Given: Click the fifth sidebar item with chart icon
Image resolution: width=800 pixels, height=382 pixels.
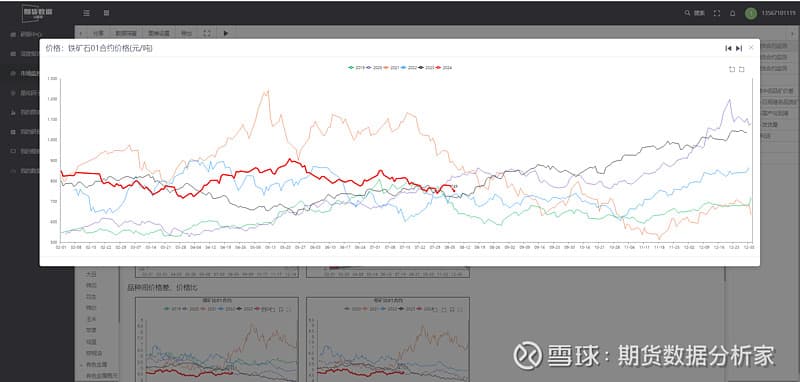Looking at the screenshot, I should (x=13, y=112).
